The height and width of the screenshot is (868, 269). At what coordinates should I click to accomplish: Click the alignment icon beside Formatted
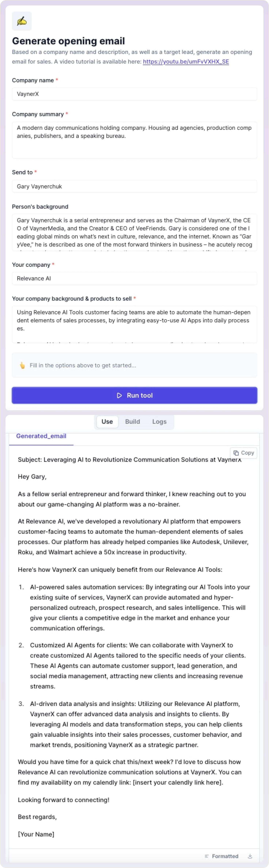207,856
